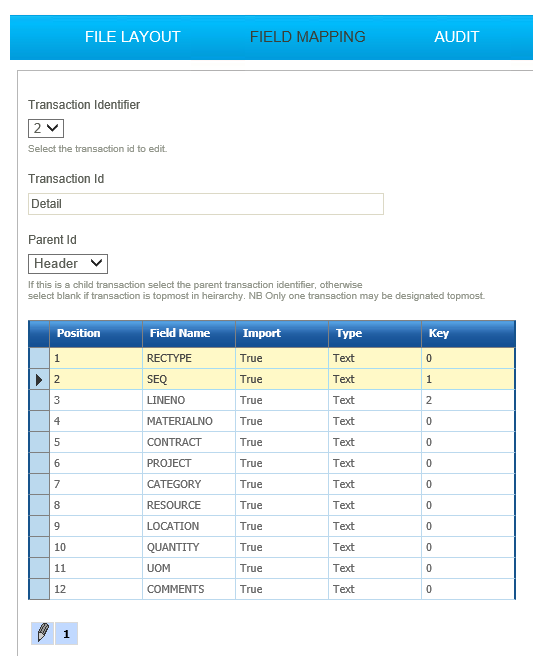Viewport: 543px width, 666px height.
Task: Click the QUANTITY field name cell
Action: pyautogui.click(x=189, y=547)
